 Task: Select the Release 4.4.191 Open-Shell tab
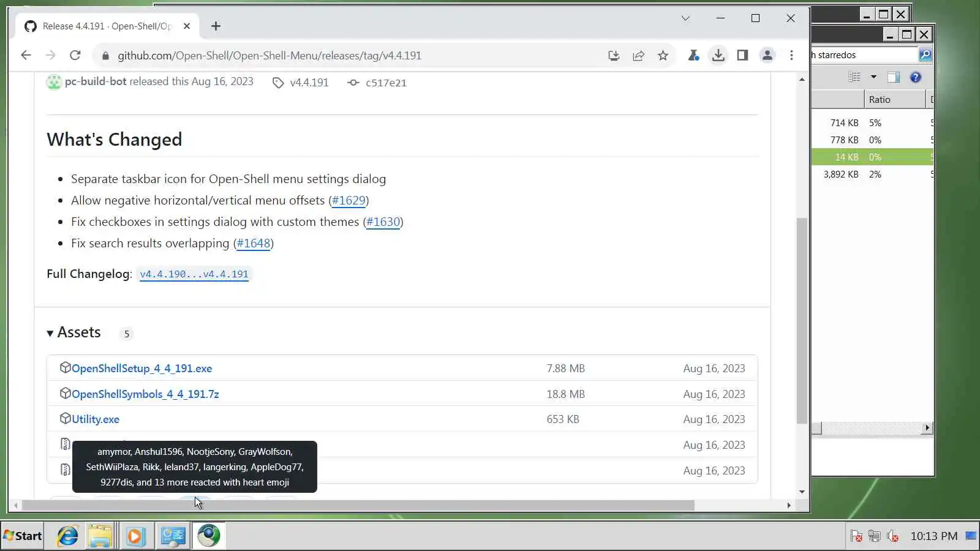tap(107, 26)
